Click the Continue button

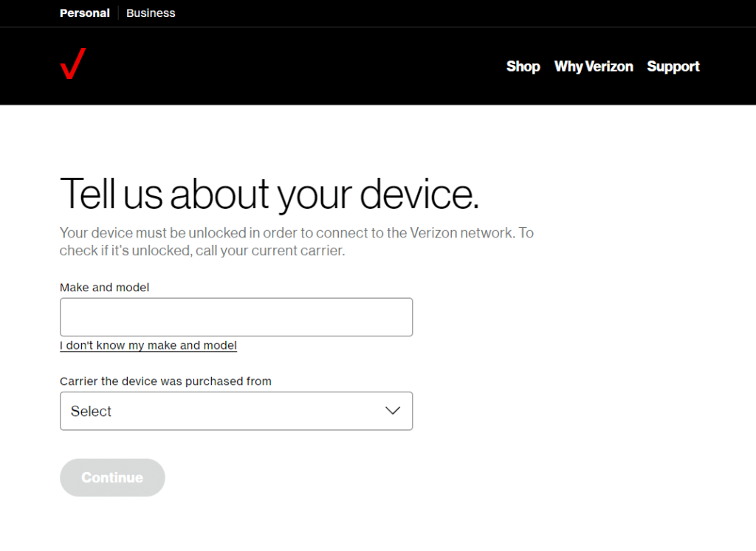[112, 477]
